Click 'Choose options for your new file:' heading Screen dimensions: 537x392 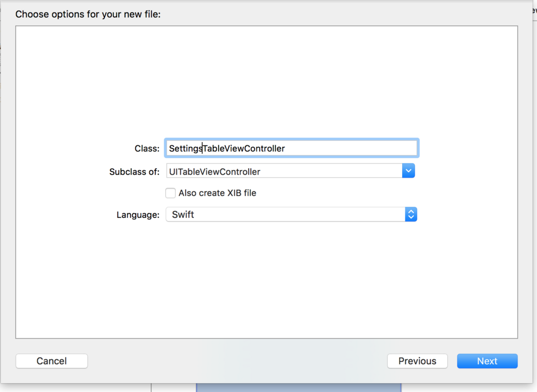(x=88, y=14)
